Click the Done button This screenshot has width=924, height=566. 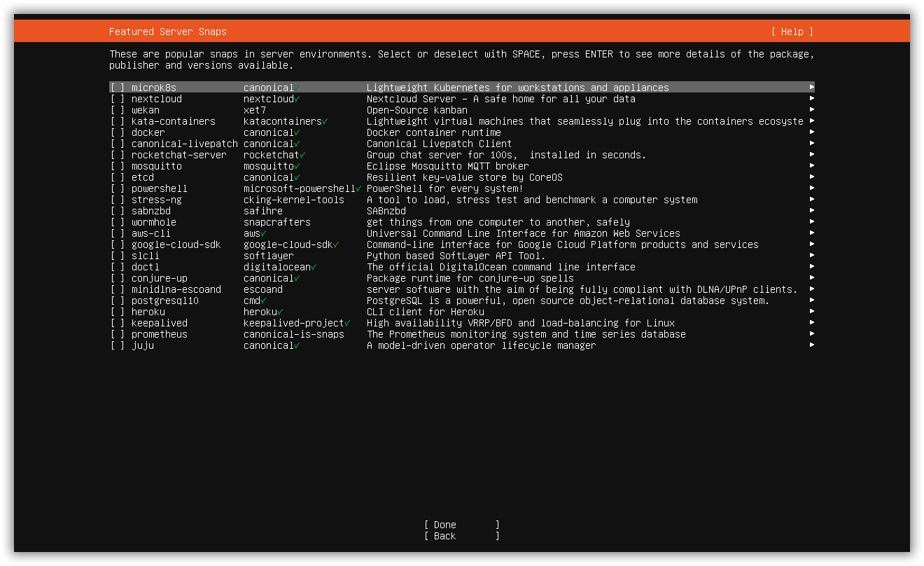(462, 525)
